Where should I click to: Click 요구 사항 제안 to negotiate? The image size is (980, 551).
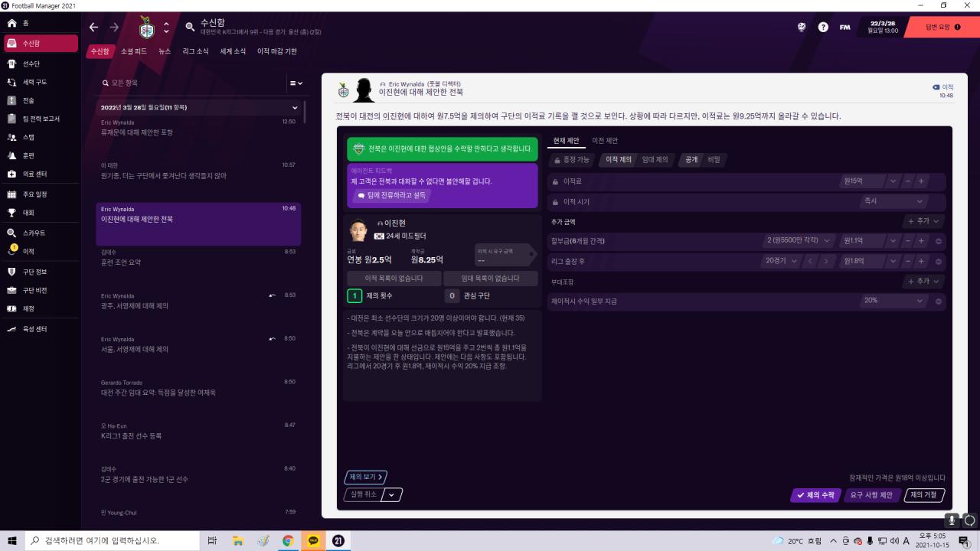coord(871,495)
